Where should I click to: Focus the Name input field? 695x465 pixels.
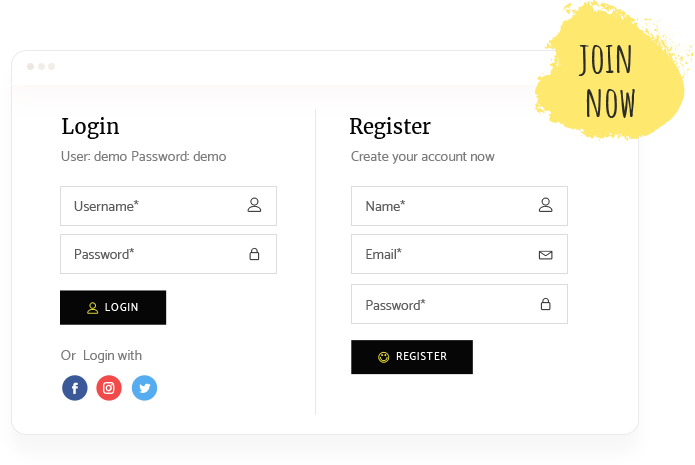tap(445, 206)
